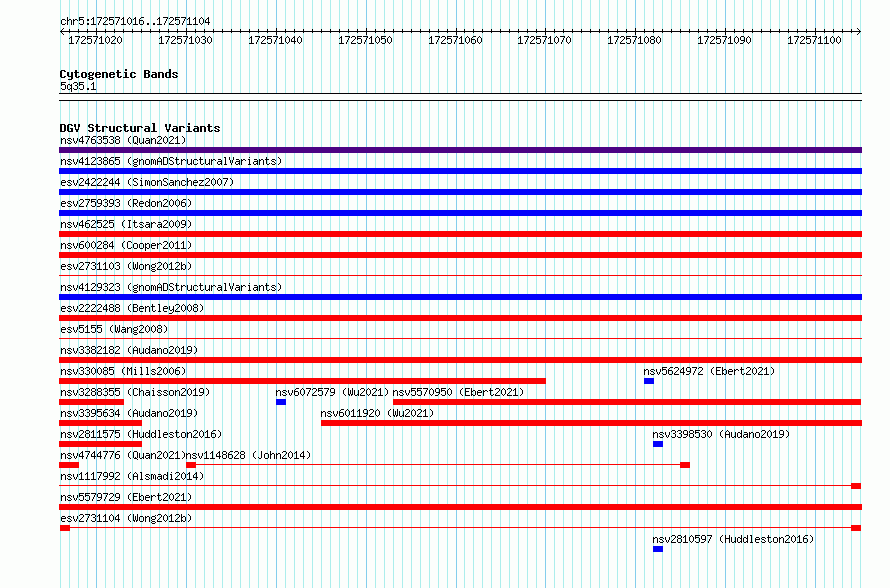The image size is (890, 588).
Task: Select the purple nsv4763538 variant bar
Action: pos(460,150)
